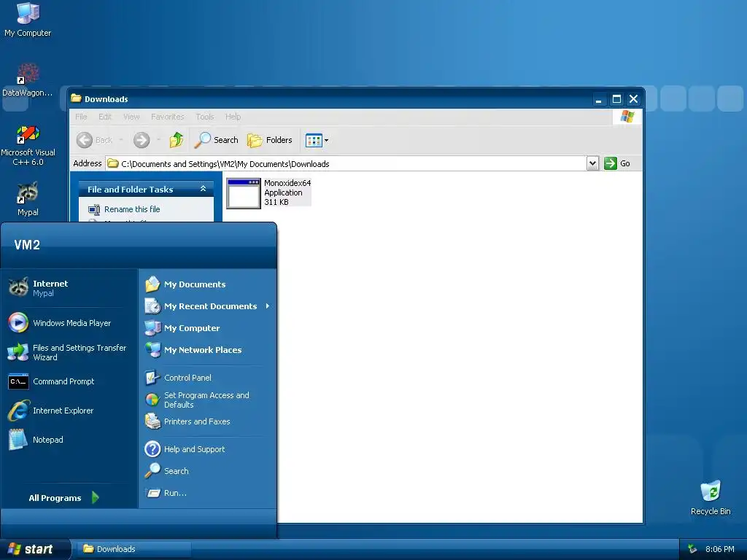This screenshot has height=560, width=747.
Task: Click the Forward arrow button
Action: pos(142,140)
